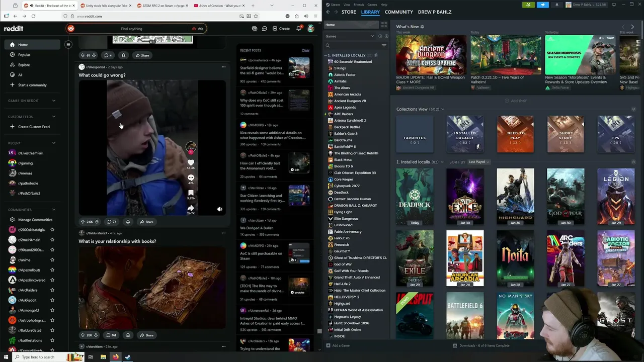Show ready-to-play icon in Steam sidebar
This screenshot has width=644, height=362.
[x=386, y=36]
